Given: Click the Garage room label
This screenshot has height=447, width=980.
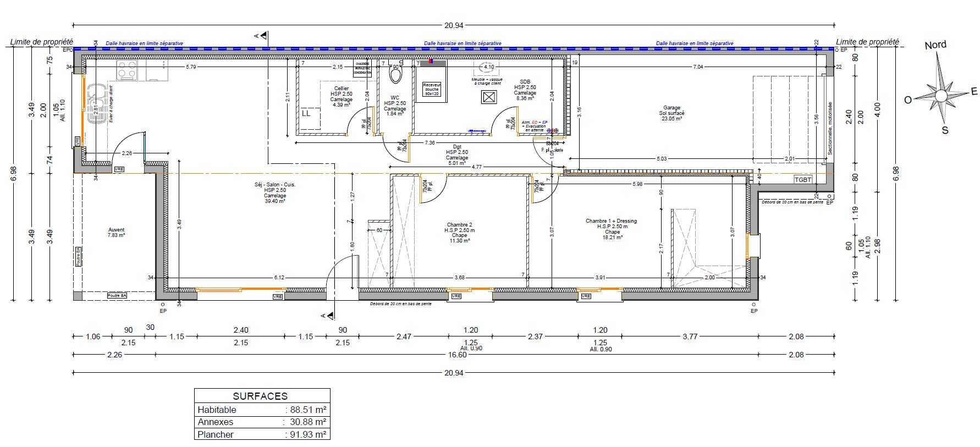Looking at the screenshot, I should pyautogui.click(x=671, y=113).
